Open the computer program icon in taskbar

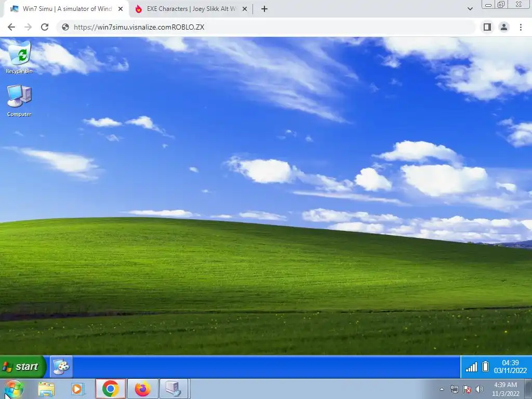pyautogui.click(x=174, y=389)
